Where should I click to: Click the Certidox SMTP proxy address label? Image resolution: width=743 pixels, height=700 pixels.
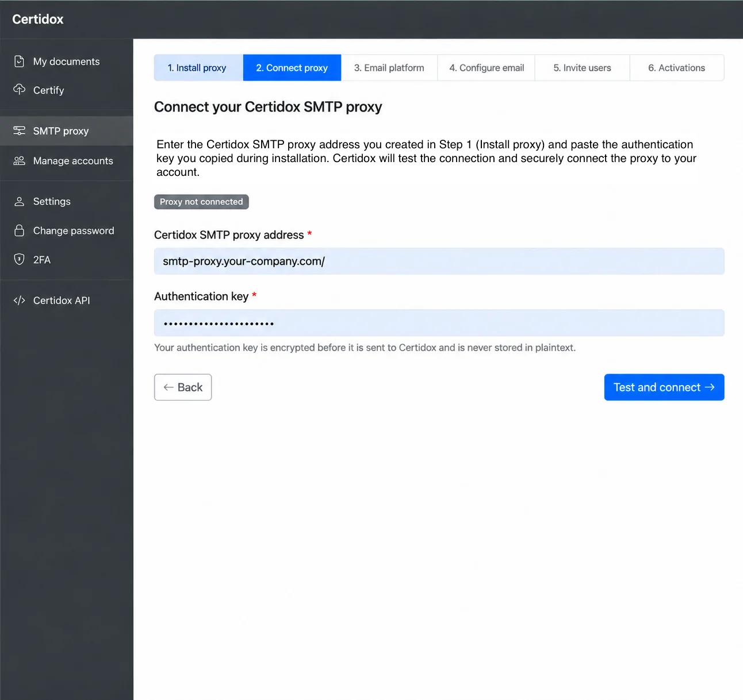pyautogui.click(x=229, y=235)
